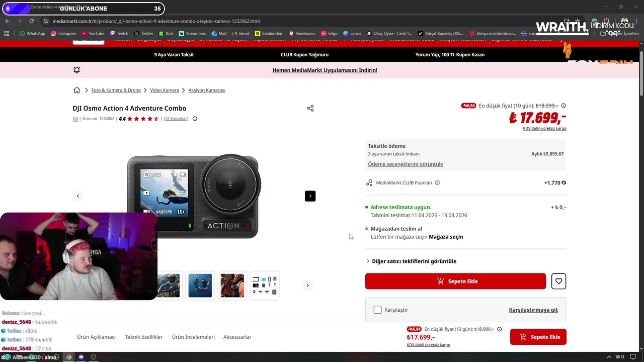Reload the MediaMarkt product page
The image size is (644, 362).
31,21
